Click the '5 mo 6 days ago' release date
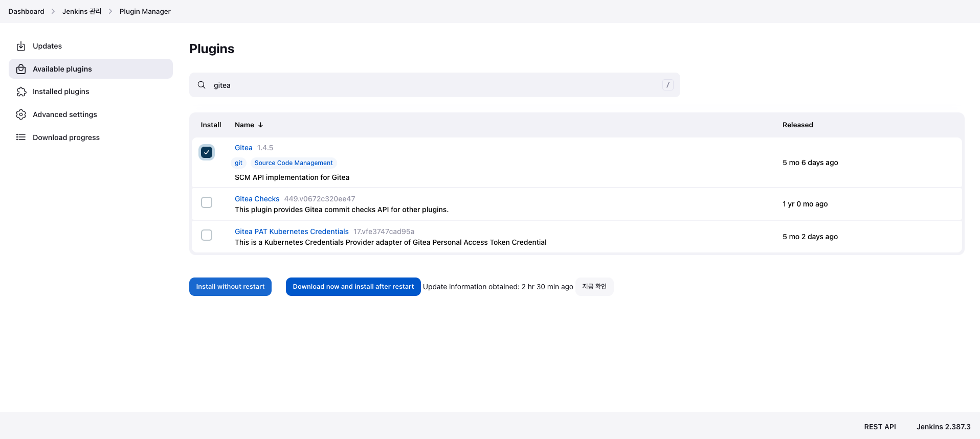This screenshot has width=980, height=439. coord(810,163)
